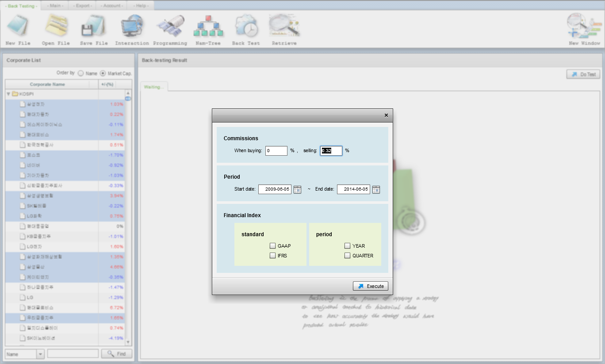Open the End date calendar dropdown

(376, 189)
